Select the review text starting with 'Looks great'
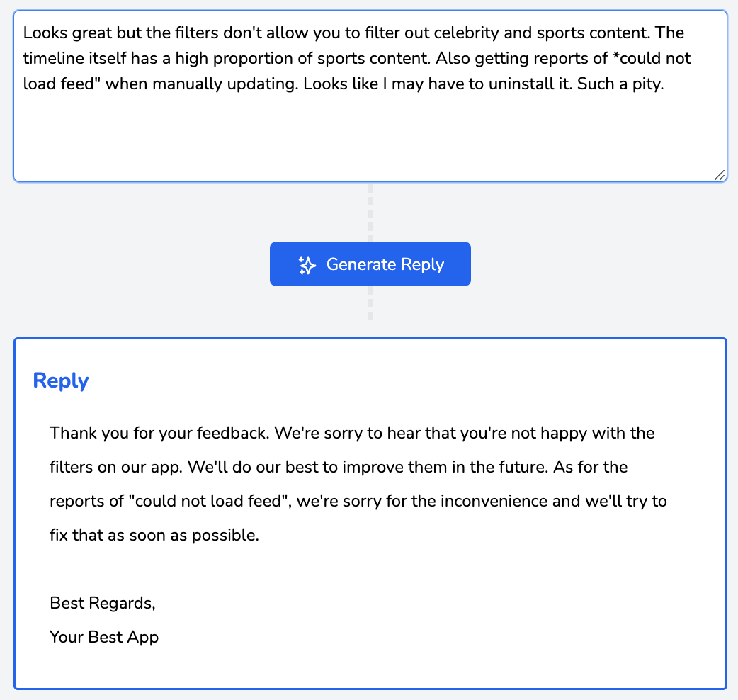The image size is (738, 700). pyautogui.click(x=68, y=32)
